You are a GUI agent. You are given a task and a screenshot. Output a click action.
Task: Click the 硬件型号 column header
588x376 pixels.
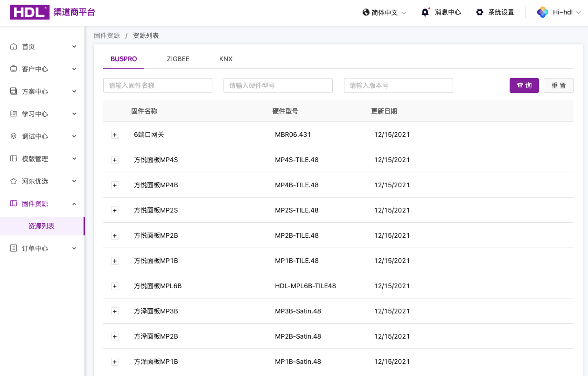[285, 111]
